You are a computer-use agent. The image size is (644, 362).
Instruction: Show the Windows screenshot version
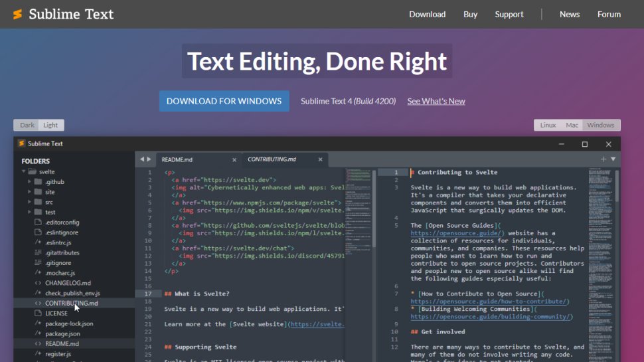click(x=600, y=125)
